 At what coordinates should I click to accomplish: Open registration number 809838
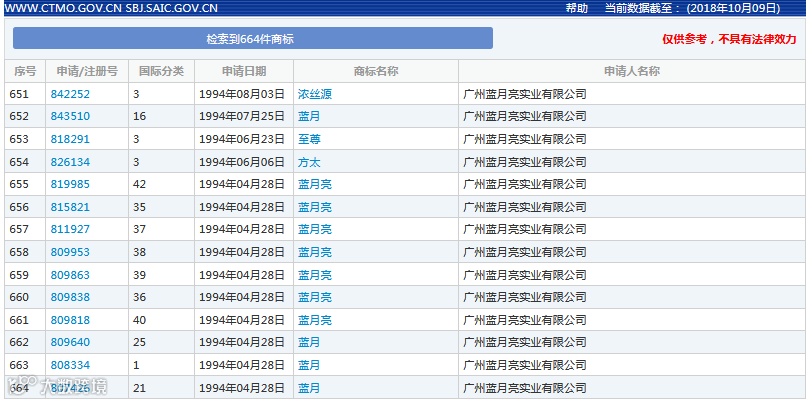click(70, 297)
